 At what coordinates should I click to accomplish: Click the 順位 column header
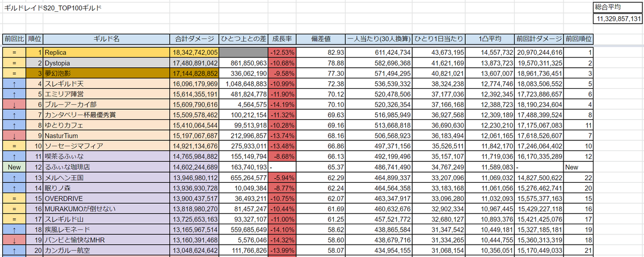[x=35, y=39]
